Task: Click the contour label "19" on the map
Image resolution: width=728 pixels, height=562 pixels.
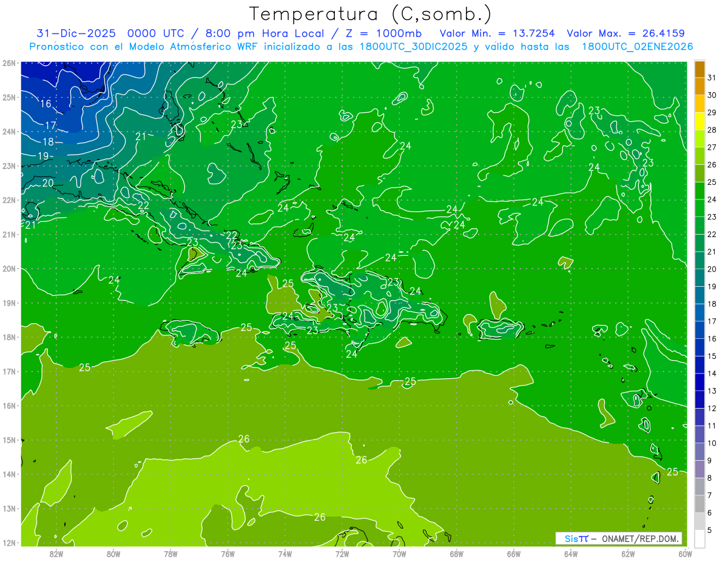Action: [x=44, y=156]
